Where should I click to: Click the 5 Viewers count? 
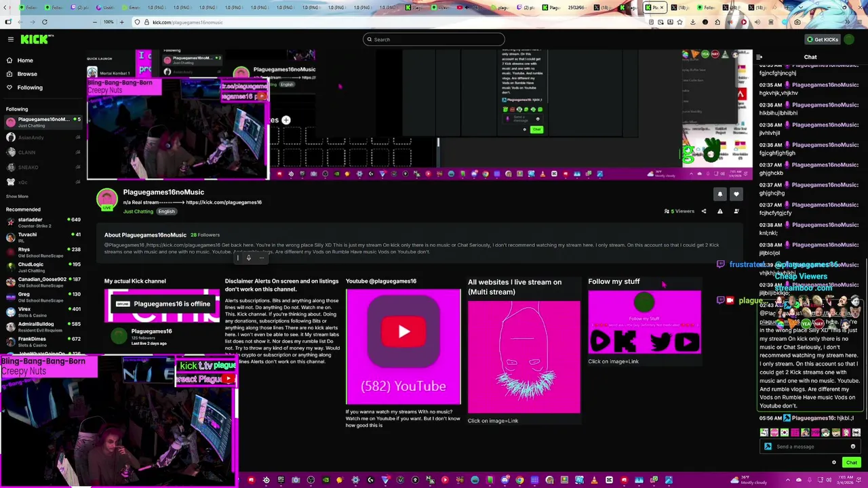679,211
